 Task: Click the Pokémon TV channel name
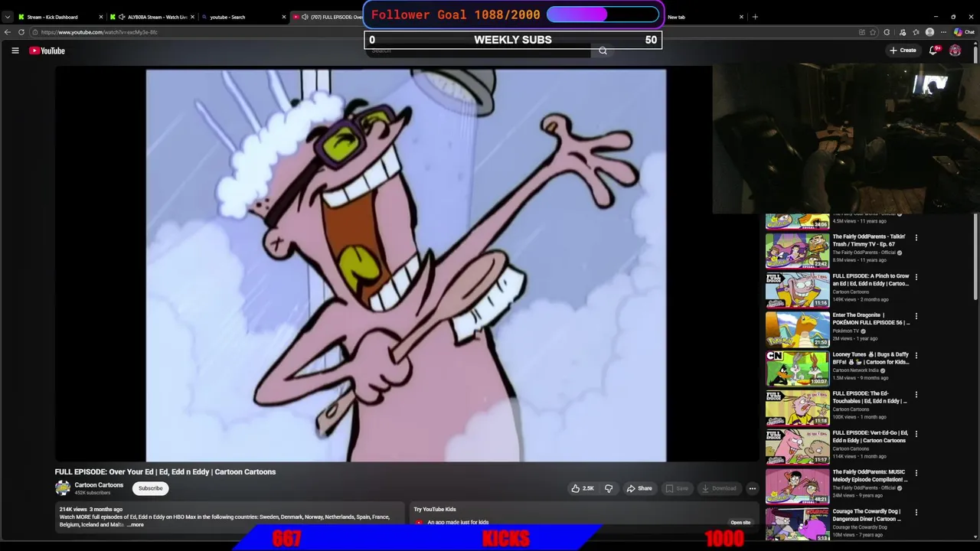(848, 331)
